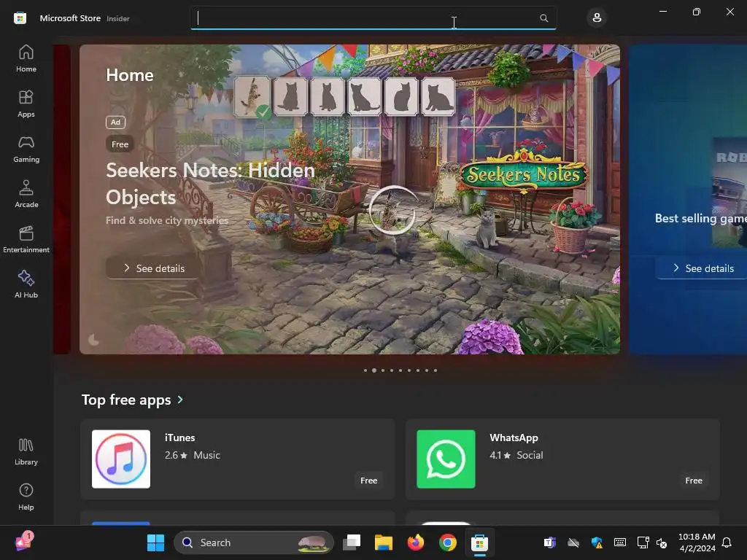This screenshot has width=747, height=560.
Task: Open the Home section in the sidebar
Action: point(26,58)
